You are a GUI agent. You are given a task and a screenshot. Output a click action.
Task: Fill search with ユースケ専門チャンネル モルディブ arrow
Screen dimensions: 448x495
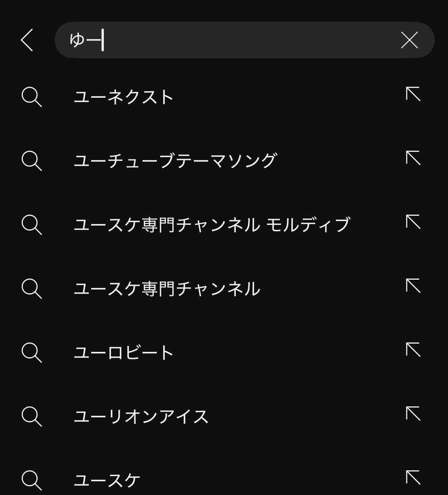click(413, 222)
